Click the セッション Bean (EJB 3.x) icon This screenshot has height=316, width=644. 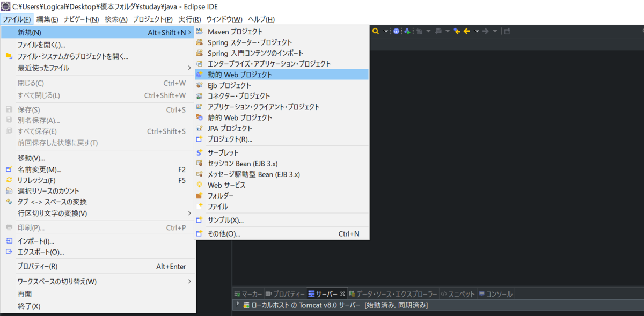pyautogui.click(x=200, y=164)
